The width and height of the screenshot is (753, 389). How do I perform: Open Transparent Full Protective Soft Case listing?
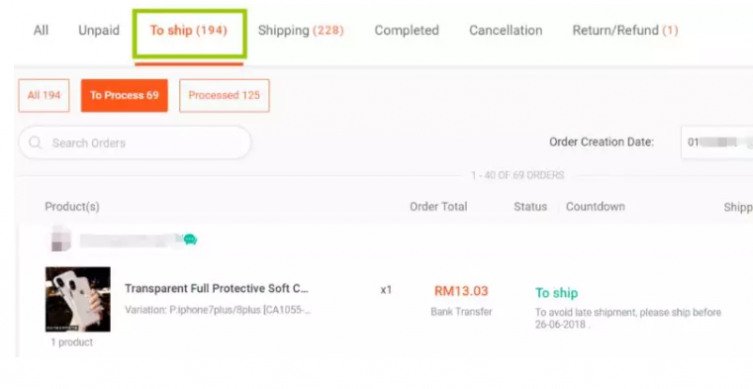(217, 289)
